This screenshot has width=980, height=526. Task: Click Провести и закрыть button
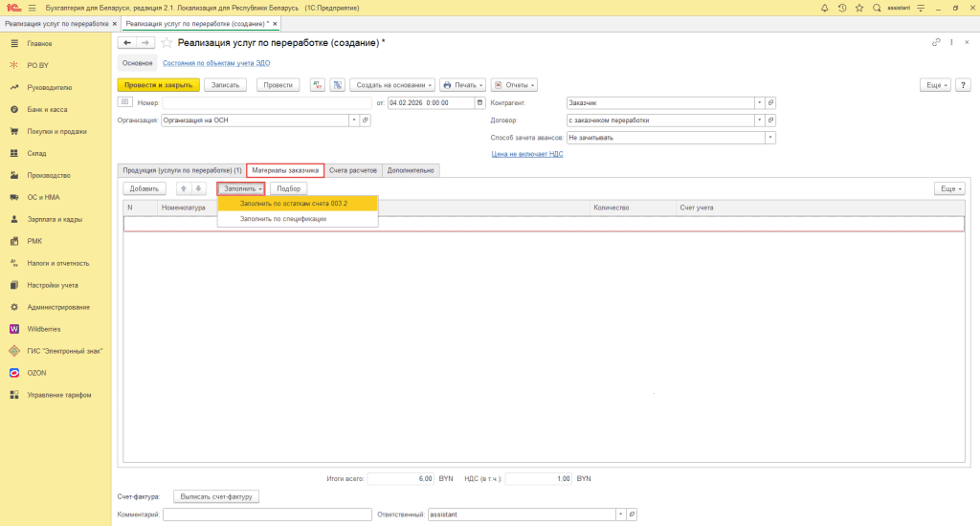(158, 85)
